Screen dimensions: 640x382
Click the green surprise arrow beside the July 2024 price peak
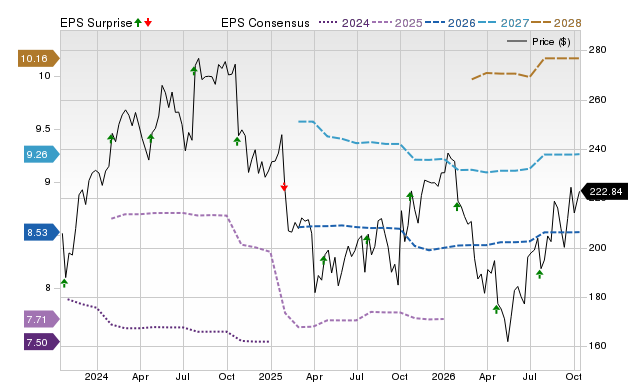point(194,71)
